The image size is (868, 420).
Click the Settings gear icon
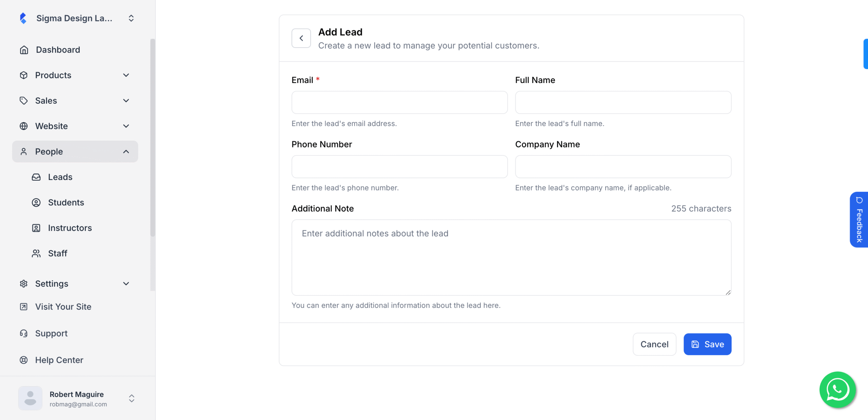pyautogui.click(x=24, y=284)
